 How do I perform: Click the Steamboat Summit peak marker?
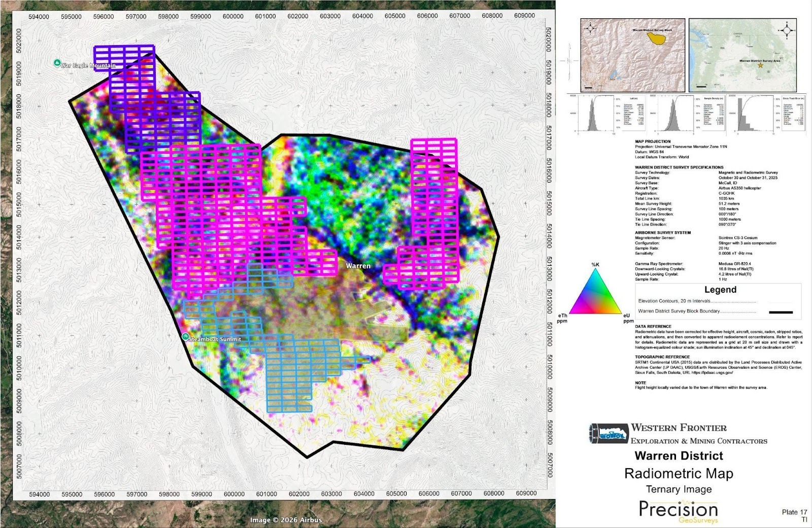[186, 337]
